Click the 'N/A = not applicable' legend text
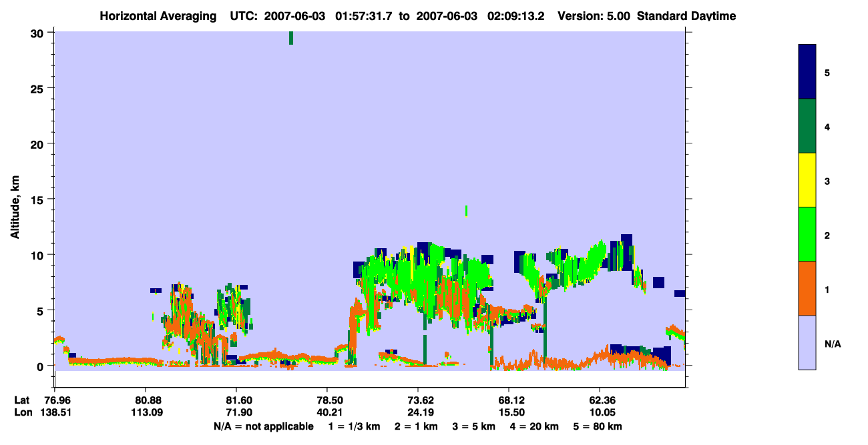This screenshot has height=445, width=868. [263, 426]
